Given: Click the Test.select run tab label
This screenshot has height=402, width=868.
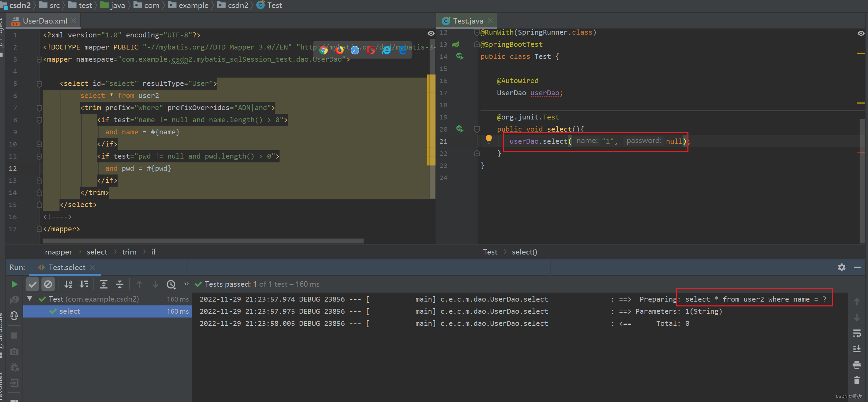Looking at the screenshot, I should pyautogui.click(x=66, y=267).
